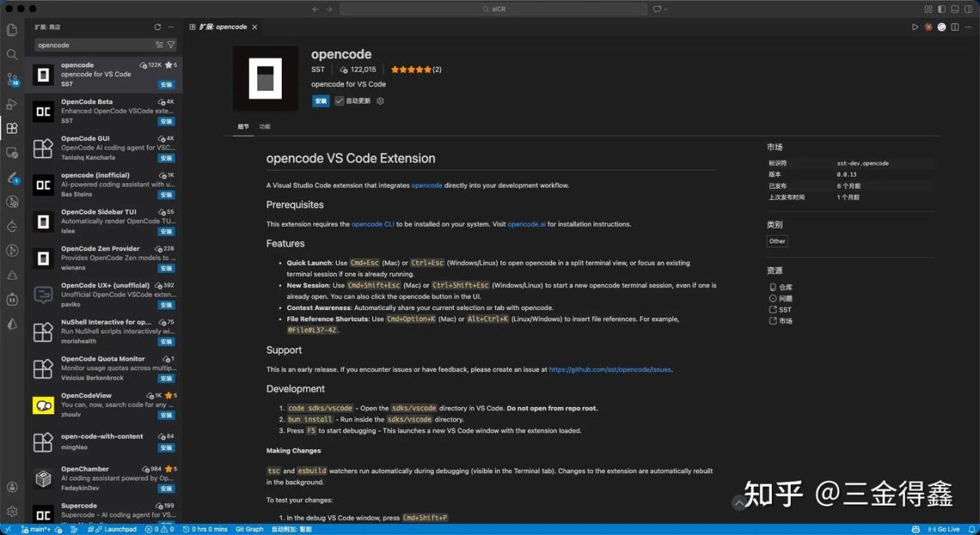Select the 细节 details tab
This screenshot has width=980, height=535.
click(243, 126)
